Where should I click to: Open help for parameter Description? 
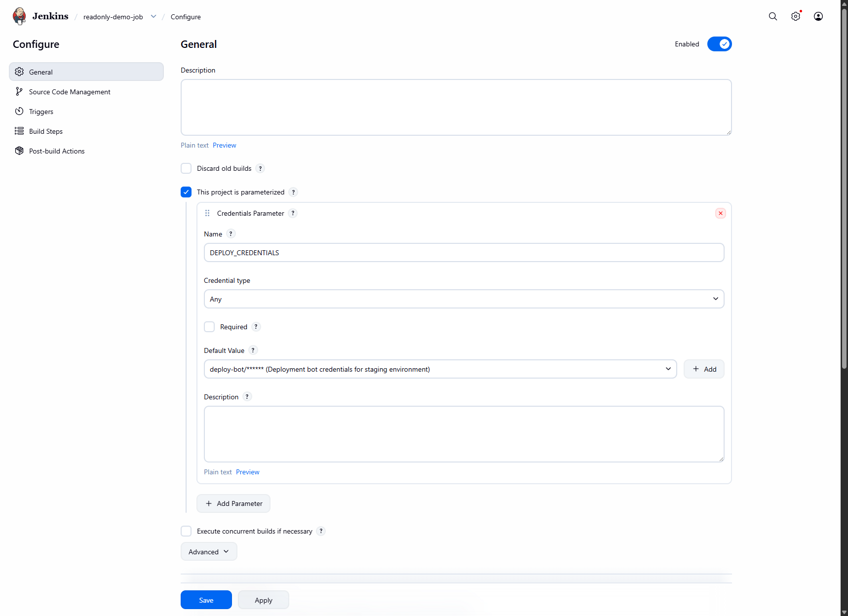247,397
